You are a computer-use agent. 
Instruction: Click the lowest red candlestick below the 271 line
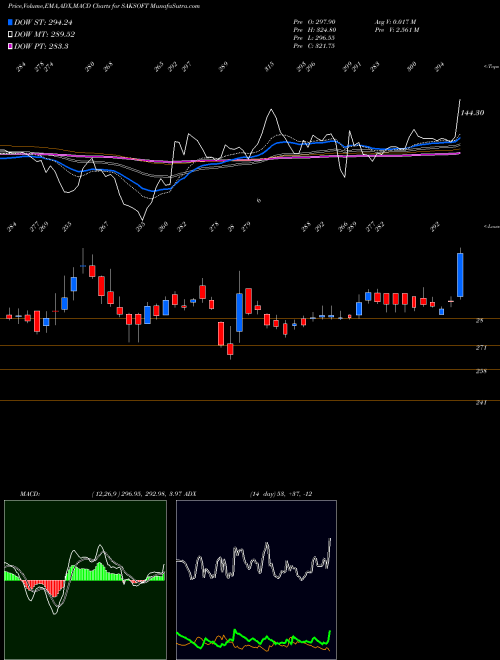(x=230, y=350)
